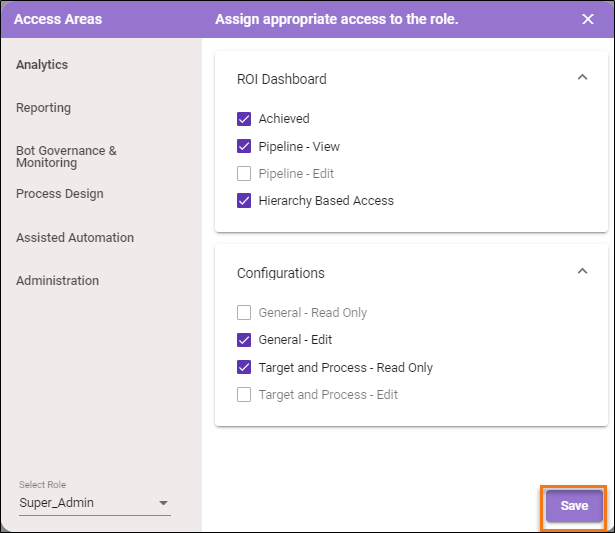Enable Target and Process - Edit
This screenshot has width=615, height=533.
point(244,395)
